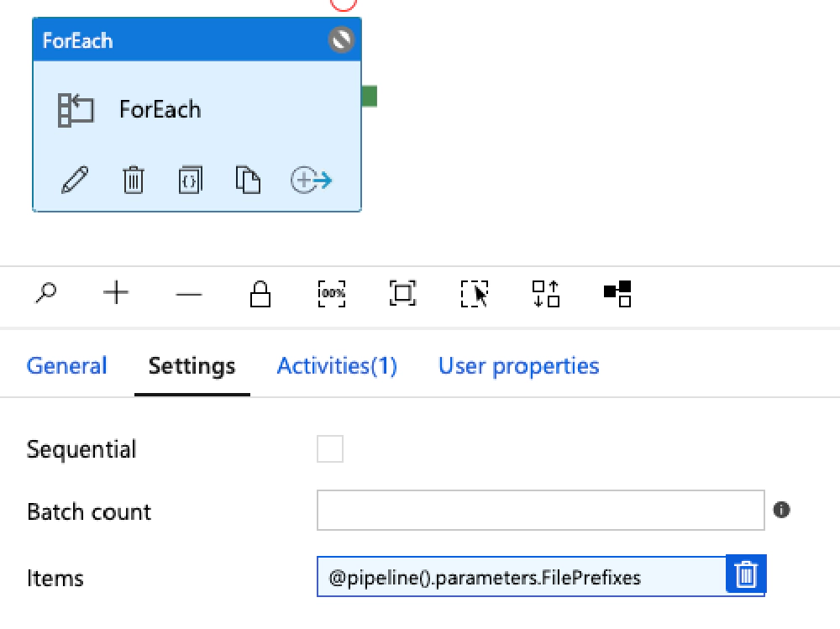
Task: Toggle the canvas minimap
Action: pyautogui.click(x=617, y=294)
